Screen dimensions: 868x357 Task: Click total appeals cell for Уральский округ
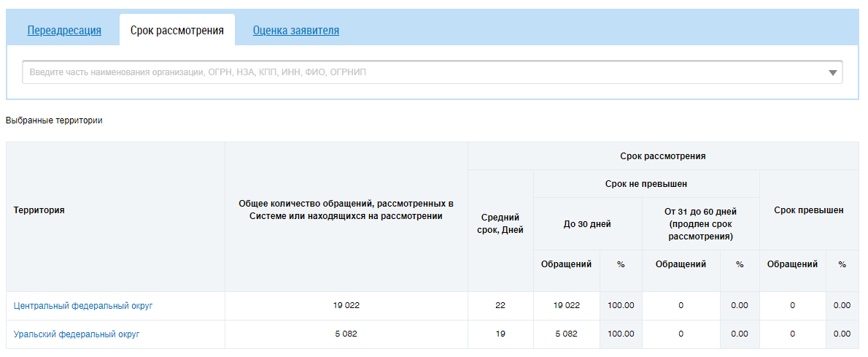tap(346, 334)
